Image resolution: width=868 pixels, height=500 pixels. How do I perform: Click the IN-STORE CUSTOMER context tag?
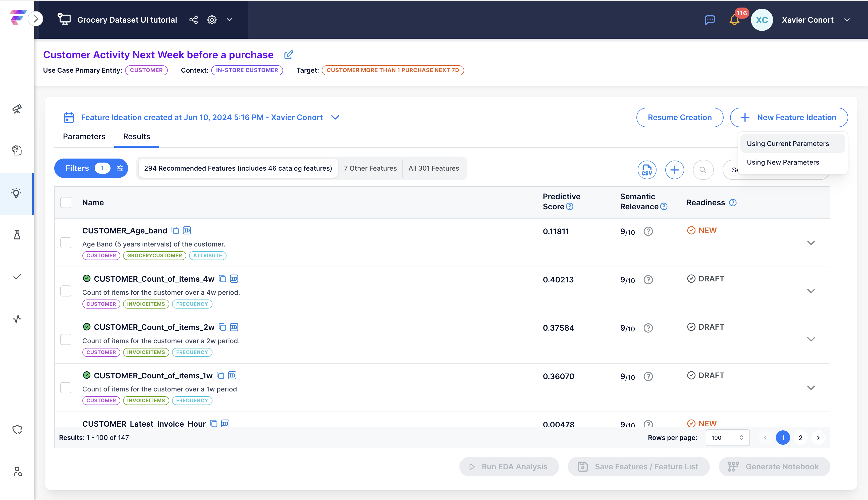[x=247, y=70]
